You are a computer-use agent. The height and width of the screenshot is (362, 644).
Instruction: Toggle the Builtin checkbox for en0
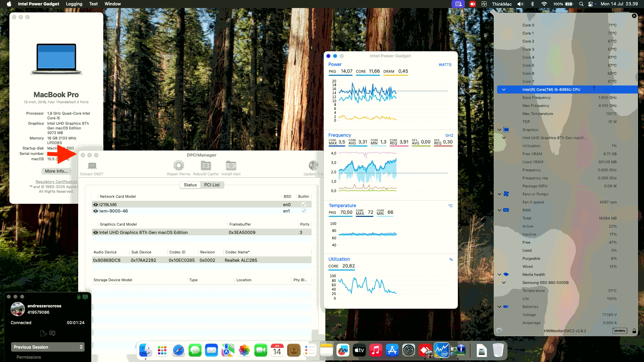click(x=304, y=204)
